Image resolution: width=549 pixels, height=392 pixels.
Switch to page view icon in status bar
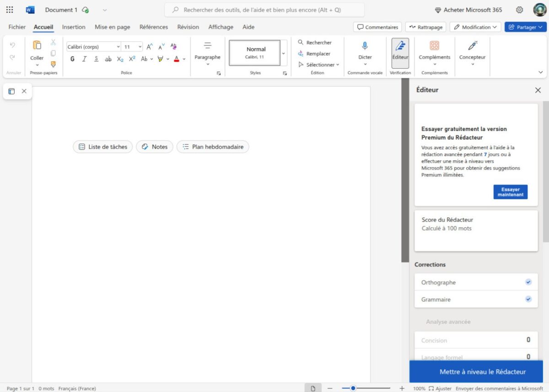pyautogui.click(x=313, y=388)
